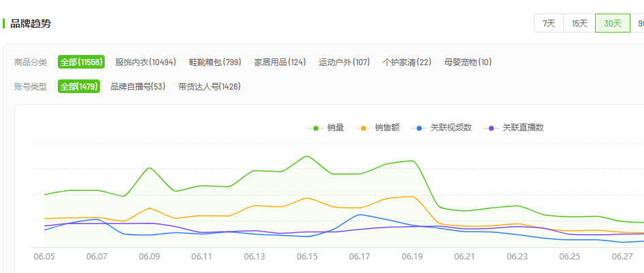644x273 pixels.
Task: Switch to the 15天 time range
Action: coord(579,23)
